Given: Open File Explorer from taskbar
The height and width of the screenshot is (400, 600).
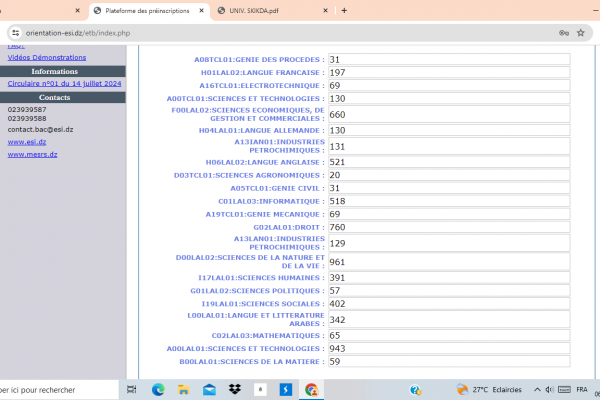Looking at the screenshot, I should (184, 390).
